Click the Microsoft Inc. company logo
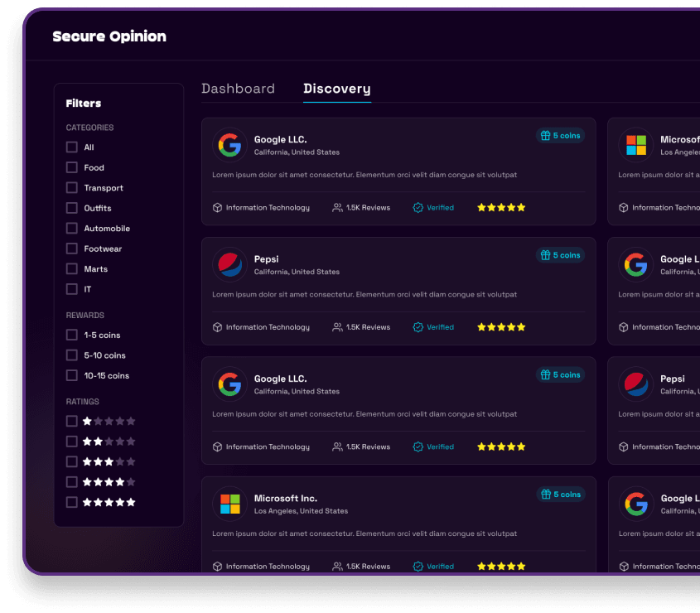Screen dimensions: 700x613 (x=230, y=504)
